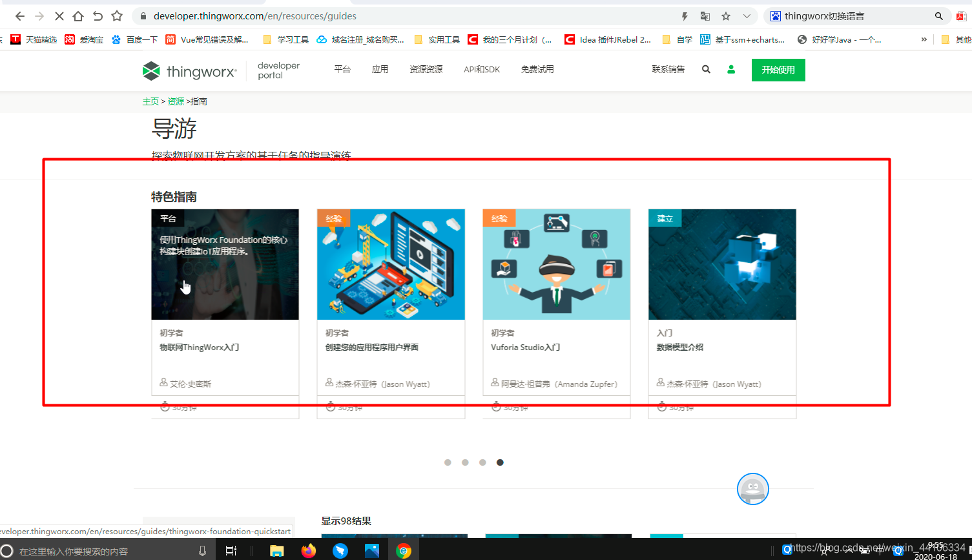Click the Vuforia Studio入门 title text

tap(525, 347)
